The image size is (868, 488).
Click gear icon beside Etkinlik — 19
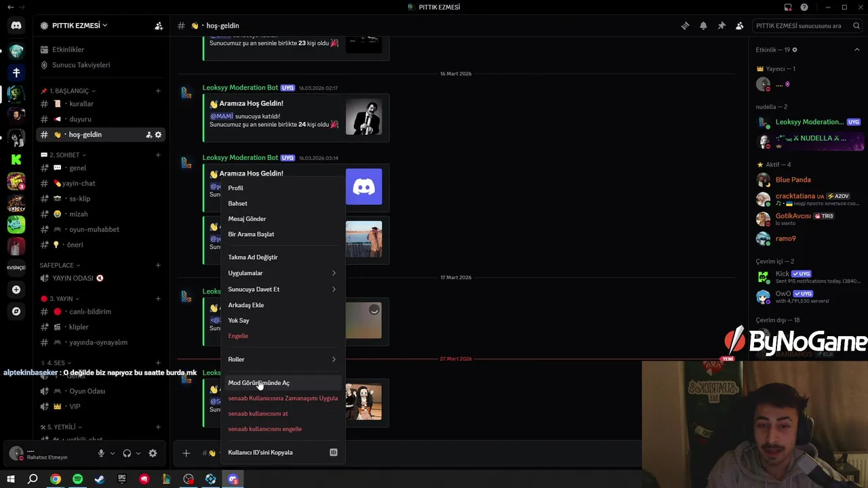pyautogui.click(x=795, y=49)
